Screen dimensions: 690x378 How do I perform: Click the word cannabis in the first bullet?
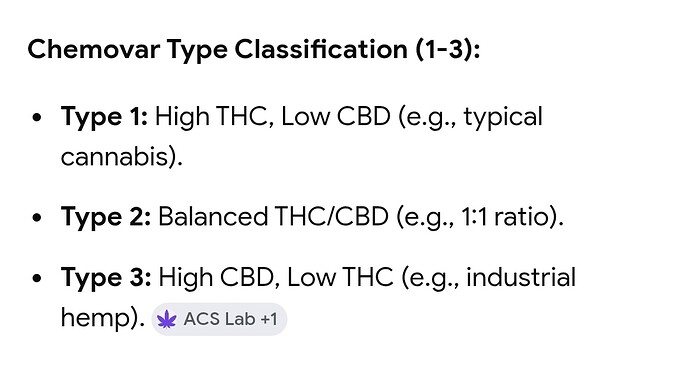tap(114, 156)
